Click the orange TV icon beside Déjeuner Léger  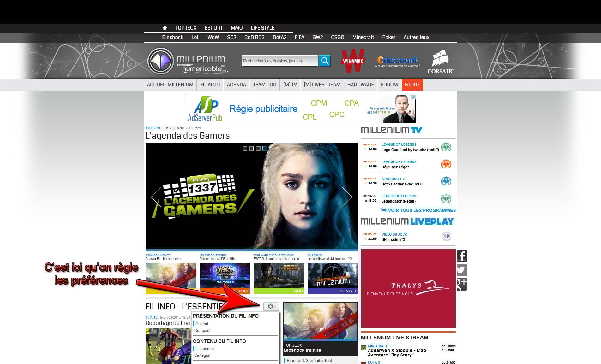coord(446,164)
